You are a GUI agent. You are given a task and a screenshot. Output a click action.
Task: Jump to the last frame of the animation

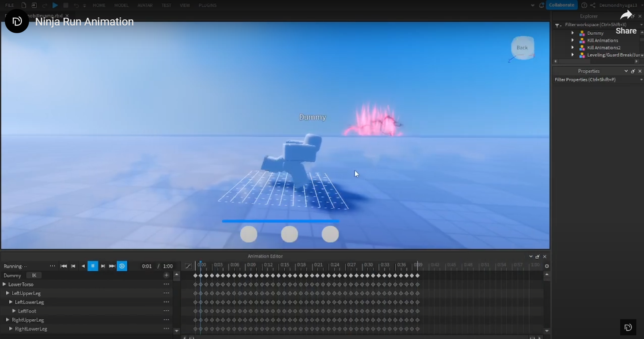112,266
